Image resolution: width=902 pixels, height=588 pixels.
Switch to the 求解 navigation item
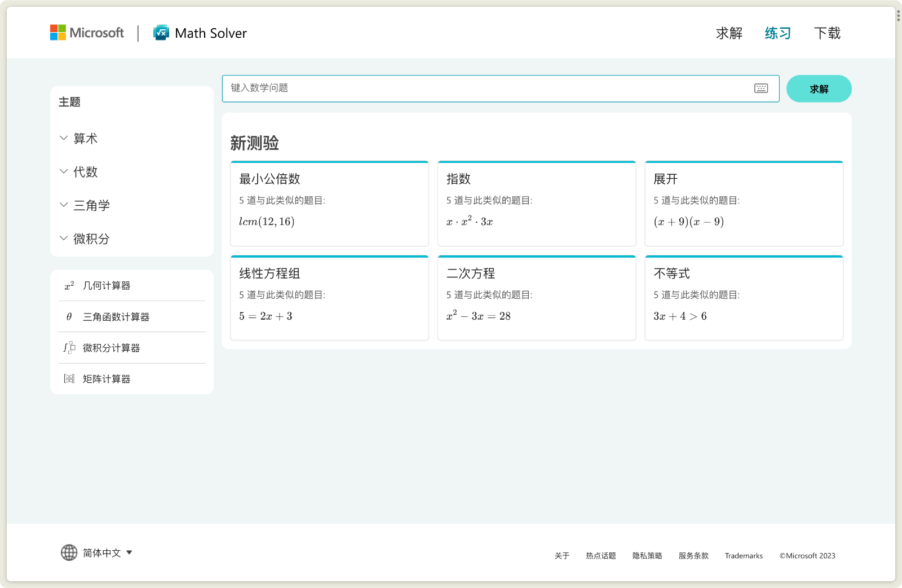pyautogui.click(x=729, y=33)
